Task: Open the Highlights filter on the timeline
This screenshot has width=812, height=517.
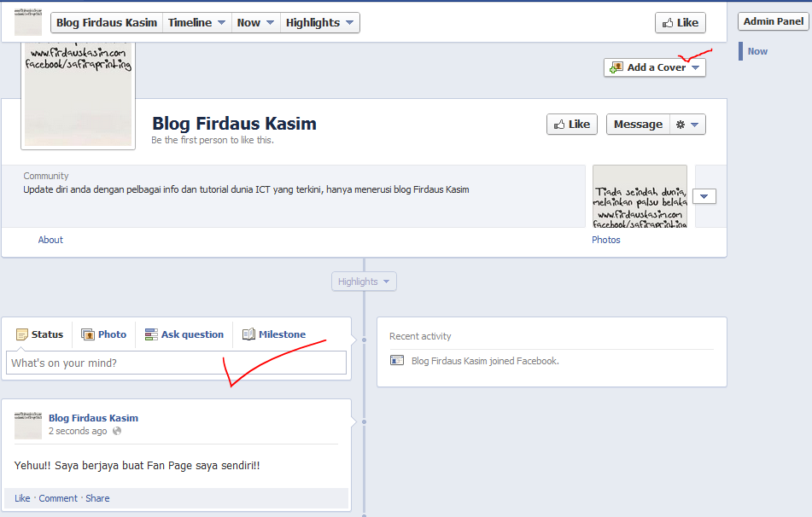Action: [364, 282]
